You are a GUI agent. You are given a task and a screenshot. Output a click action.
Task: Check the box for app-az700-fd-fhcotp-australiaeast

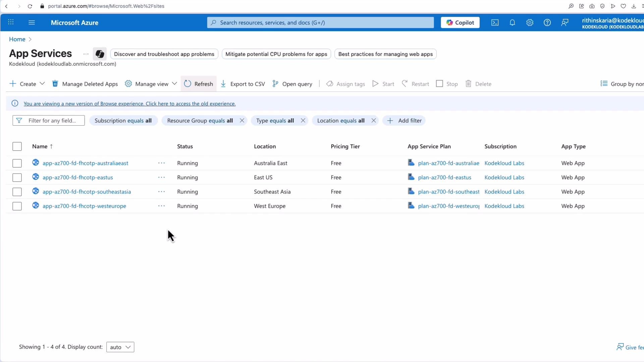(x=17, y=163)
